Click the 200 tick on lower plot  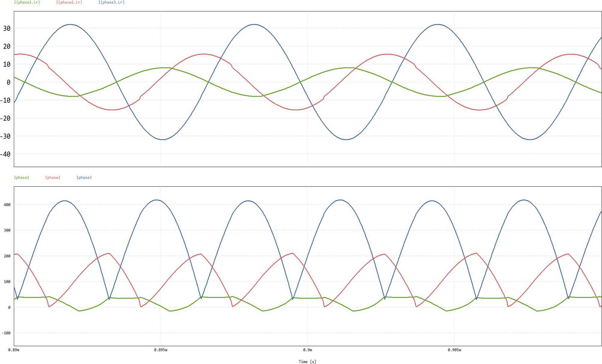click(7, 256)
